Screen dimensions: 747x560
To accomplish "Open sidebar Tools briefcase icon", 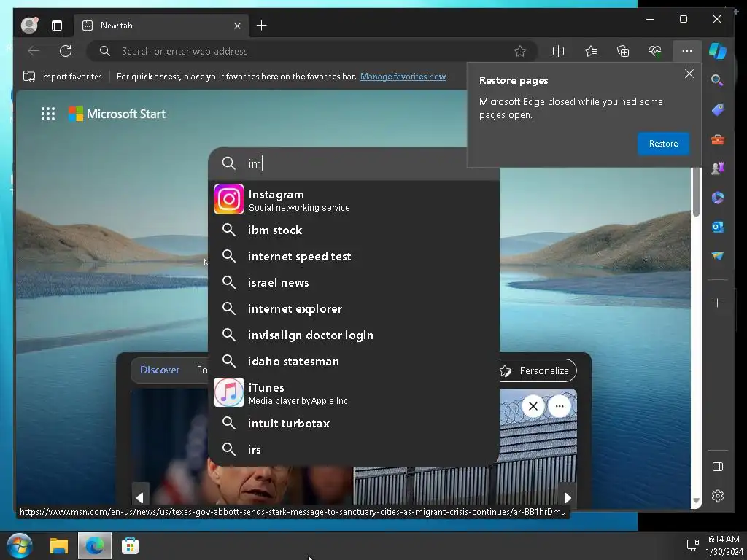I will [718, 139].
